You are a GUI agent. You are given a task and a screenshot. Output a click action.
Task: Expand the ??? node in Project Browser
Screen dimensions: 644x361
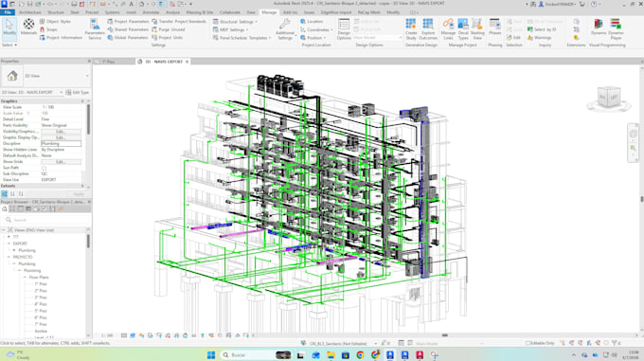[x=9, y=237]
